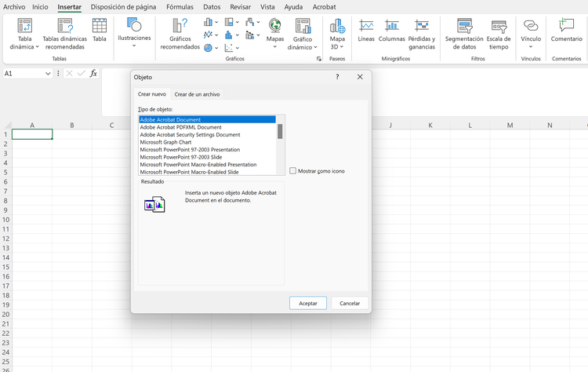Expand the Vínculo dropdown arrow
Screen dimensions: 588x372
coord(531,46)
